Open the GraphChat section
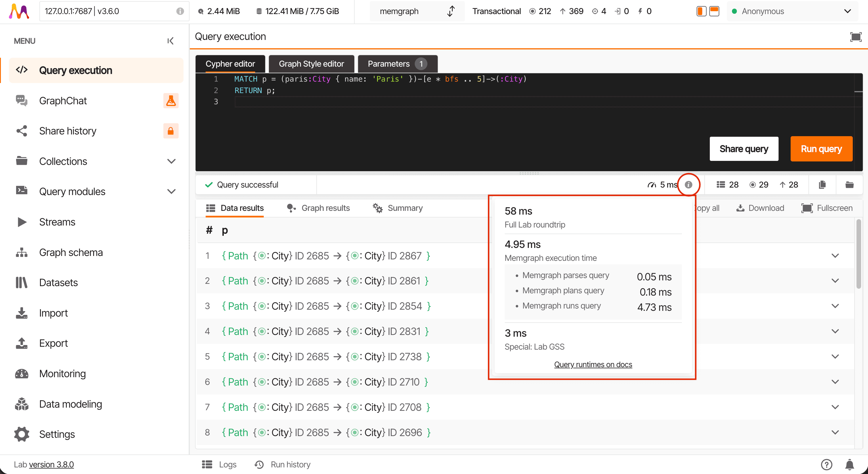Image resolution: width=868 pixels, height=474 pixels. pos(63,101)
